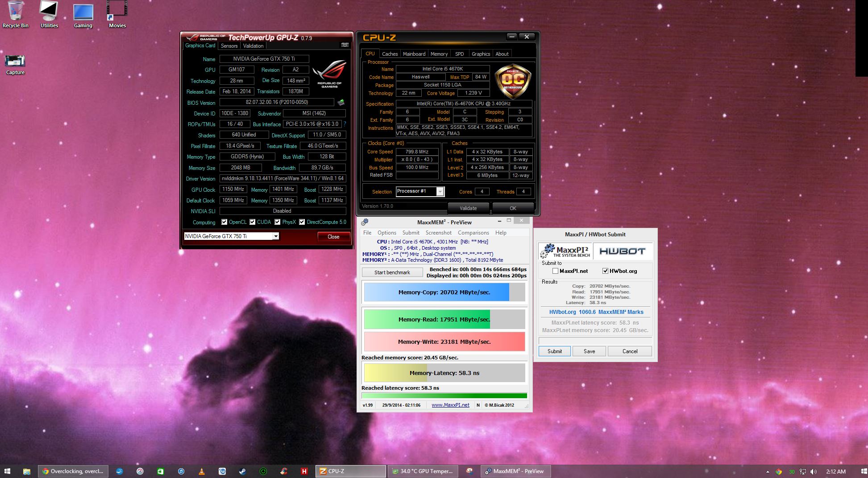Click the Memory-Latency result bar
The height and width of the screenshot is (478, 868).
click(444, 373)
